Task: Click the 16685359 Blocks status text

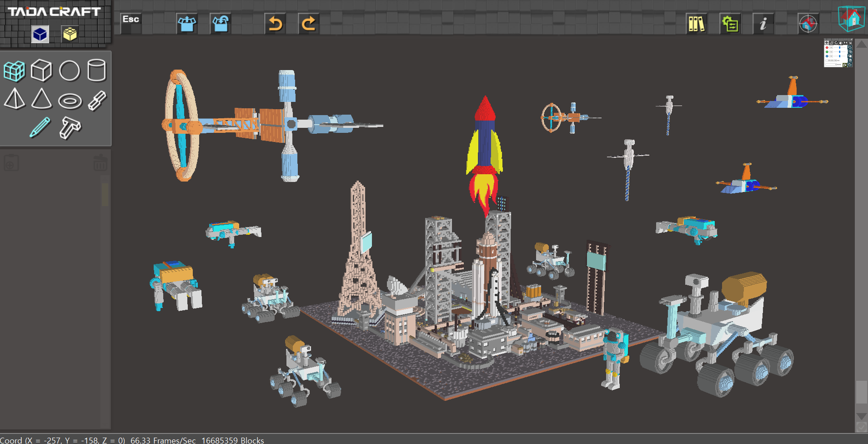Action: pos(233,440)
